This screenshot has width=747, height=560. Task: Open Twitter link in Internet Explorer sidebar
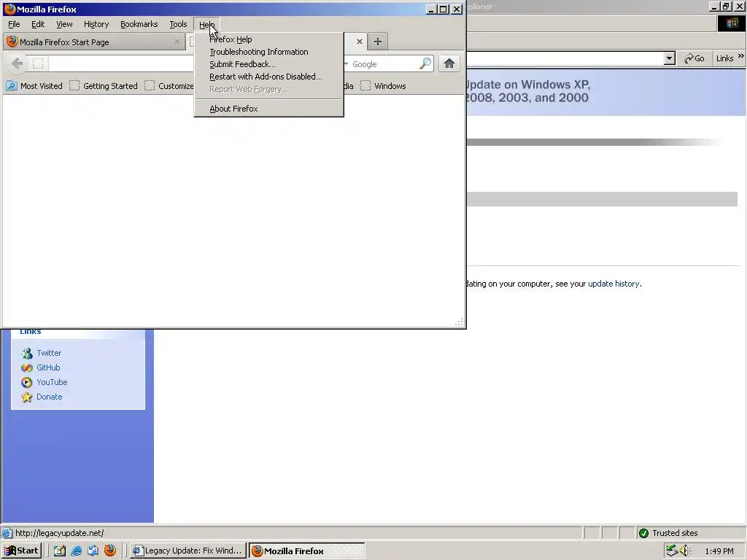click(49, 354)
